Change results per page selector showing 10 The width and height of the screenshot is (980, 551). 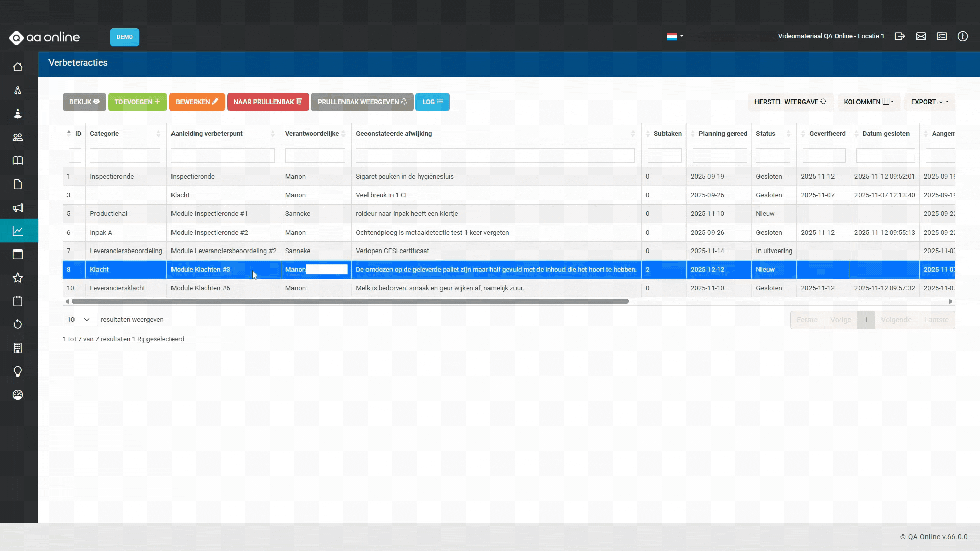(80, 320)
